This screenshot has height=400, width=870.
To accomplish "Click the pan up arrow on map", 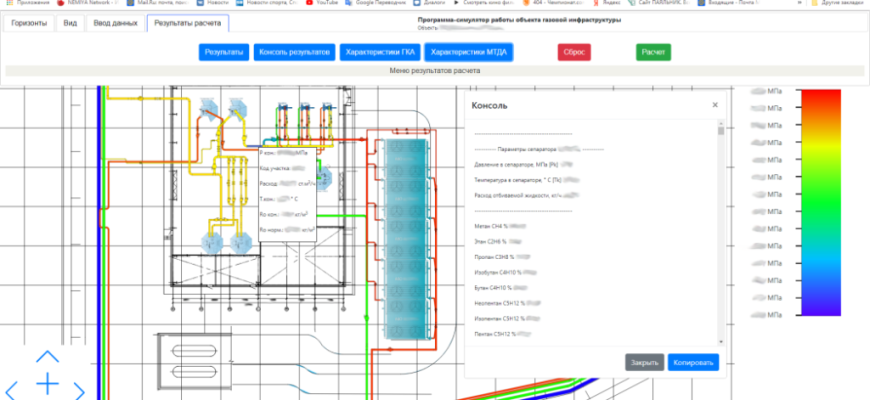I will [47, 357].
